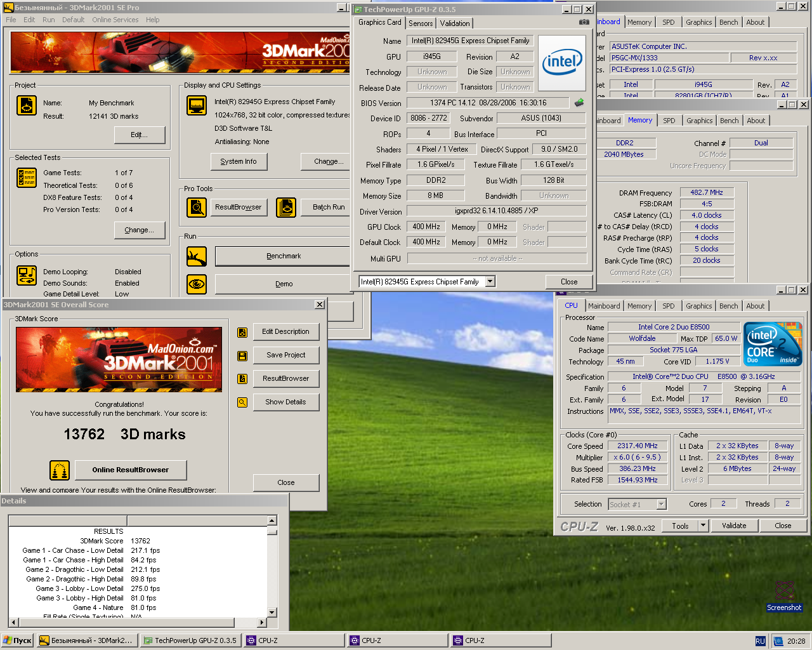Open the Screenshot desktop icon
Viewport: 812px width, 650px height.
[x=785, y=595]
